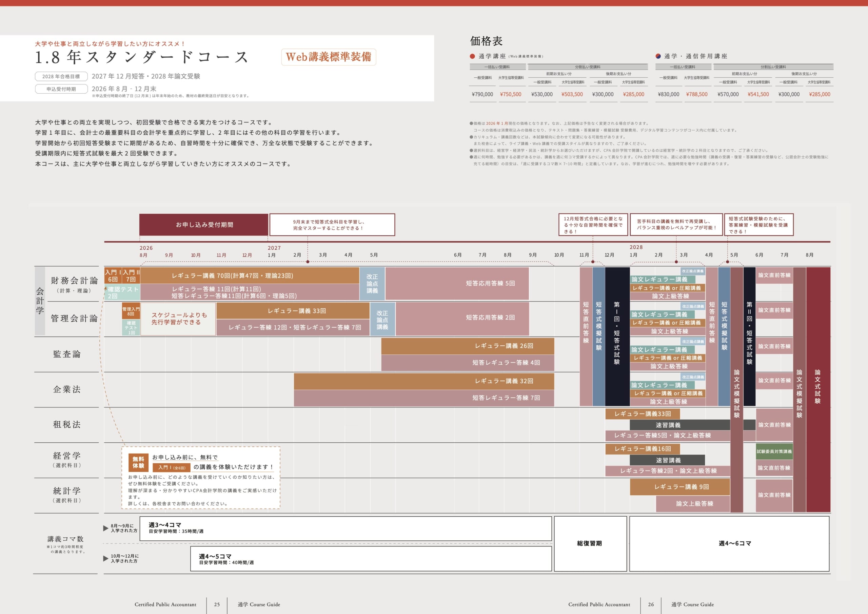
Task: Select the ¥570,000 price cell
Action: (728, 94)
